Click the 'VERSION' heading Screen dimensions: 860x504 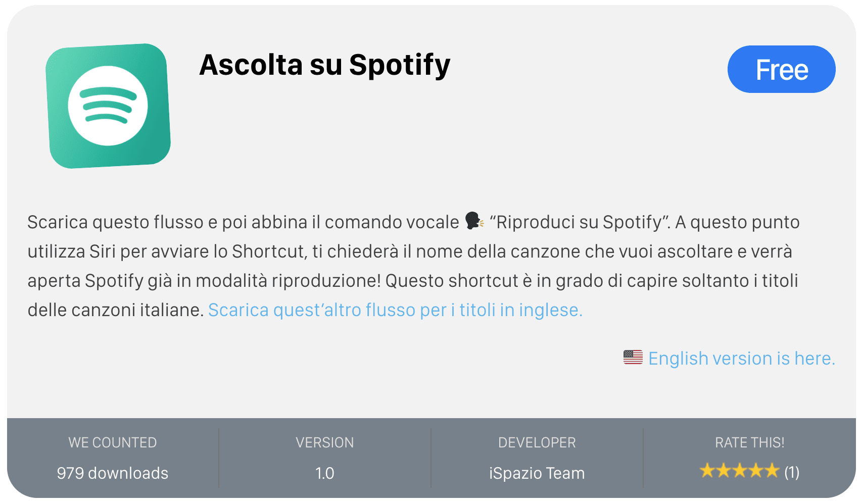324,442
